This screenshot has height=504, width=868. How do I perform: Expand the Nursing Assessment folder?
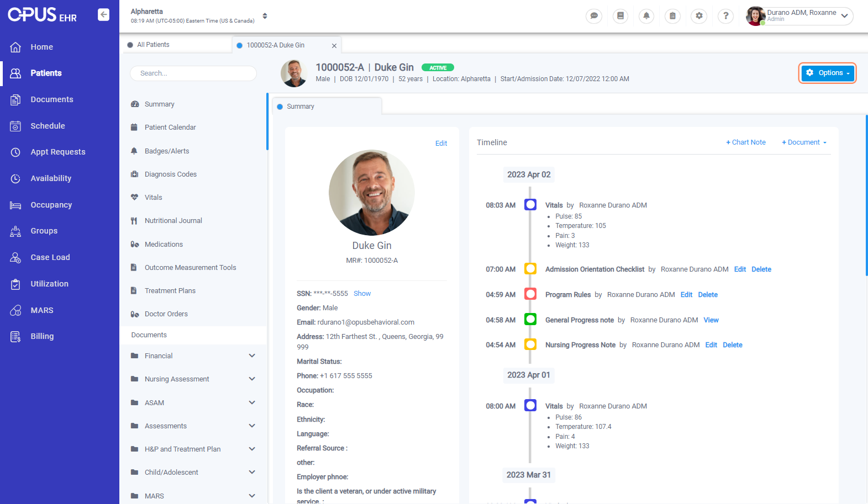252,379
